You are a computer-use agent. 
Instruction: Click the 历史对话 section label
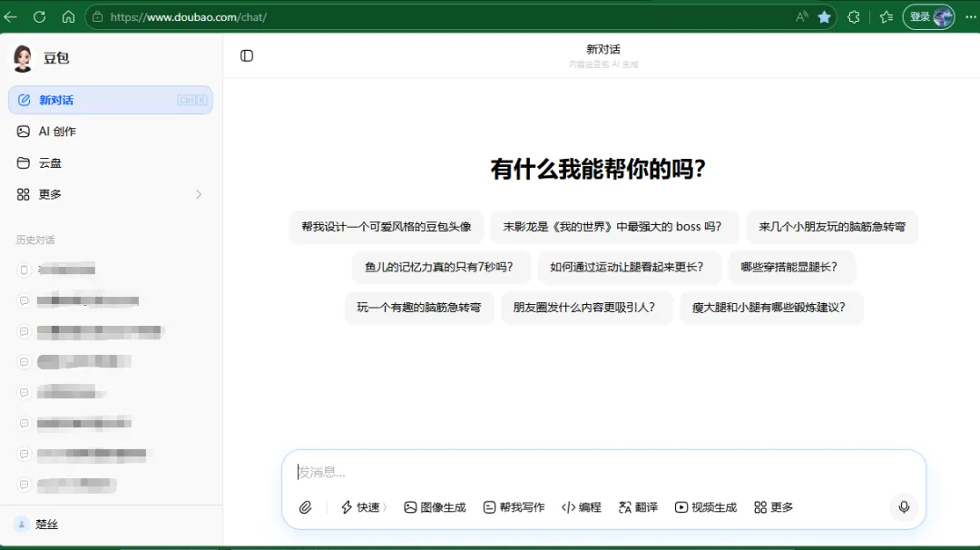coord(35,240)
